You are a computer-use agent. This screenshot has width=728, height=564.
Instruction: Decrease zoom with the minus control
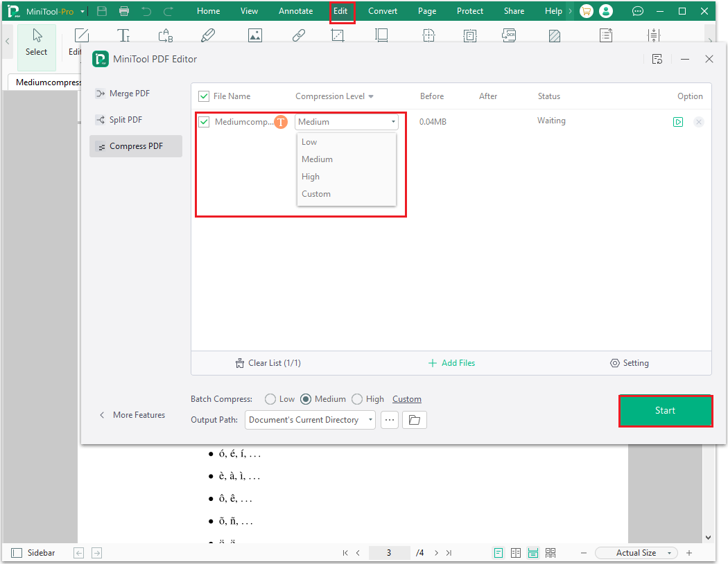[x=583, y=552]
